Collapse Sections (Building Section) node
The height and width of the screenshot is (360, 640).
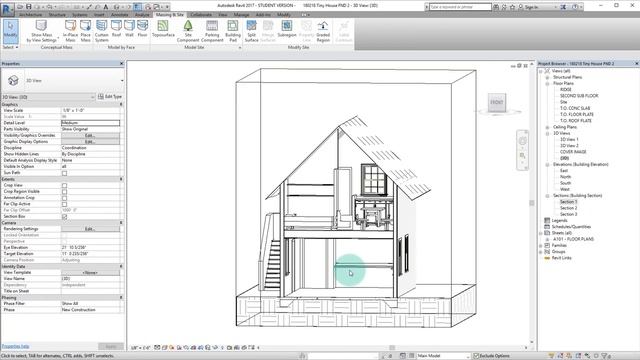coord(547,196)
